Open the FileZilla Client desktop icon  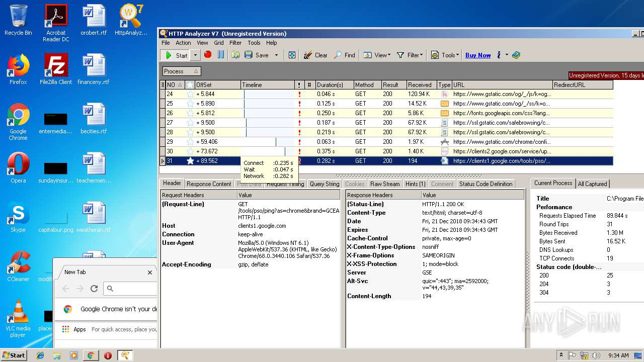click(56, 69)
